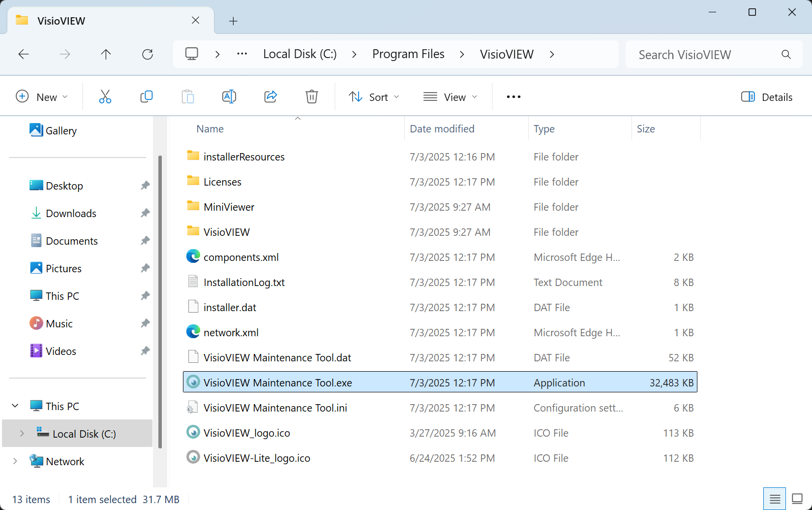Go up one folder with Up arrow
Image resolution: width=812 pixels, height=510 pixels.
click(x=106, y=54)
